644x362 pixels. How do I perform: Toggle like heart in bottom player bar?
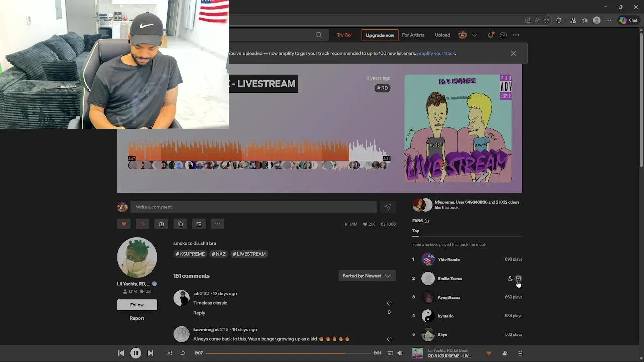pos(489,353)
